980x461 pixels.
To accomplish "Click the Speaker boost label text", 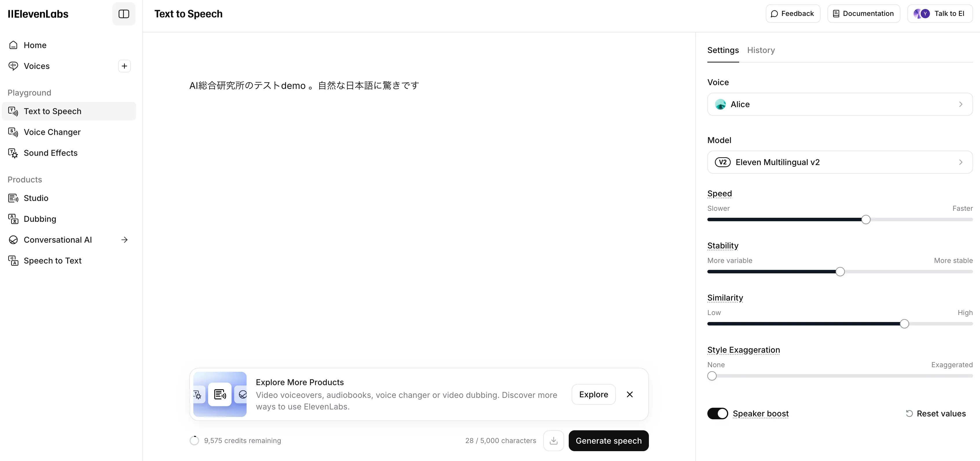I will tap(761, 414).
